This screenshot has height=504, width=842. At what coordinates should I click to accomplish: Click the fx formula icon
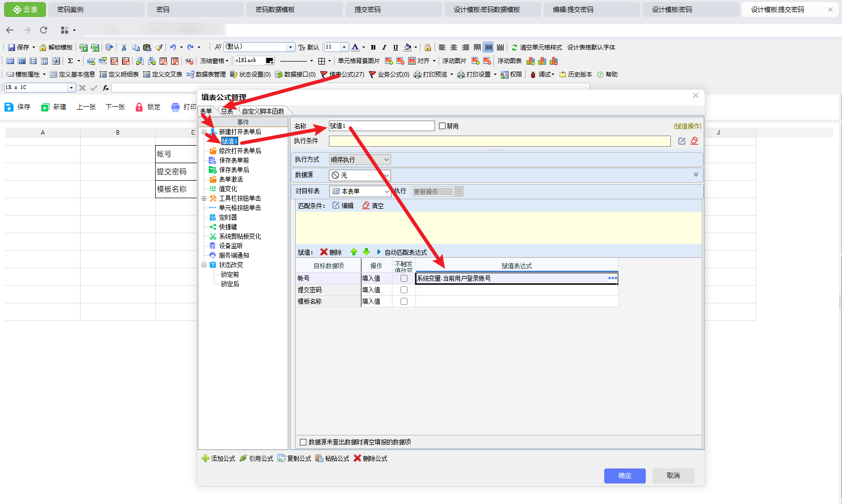pos(106,88)
